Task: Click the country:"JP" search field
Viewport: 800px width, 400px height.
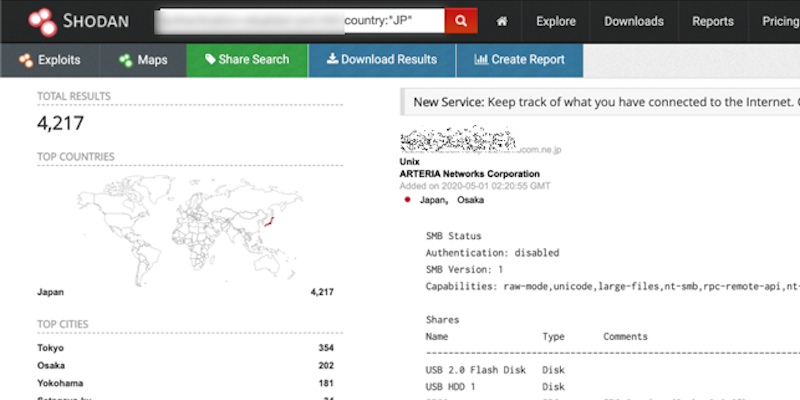Action: tap(299, 21)
